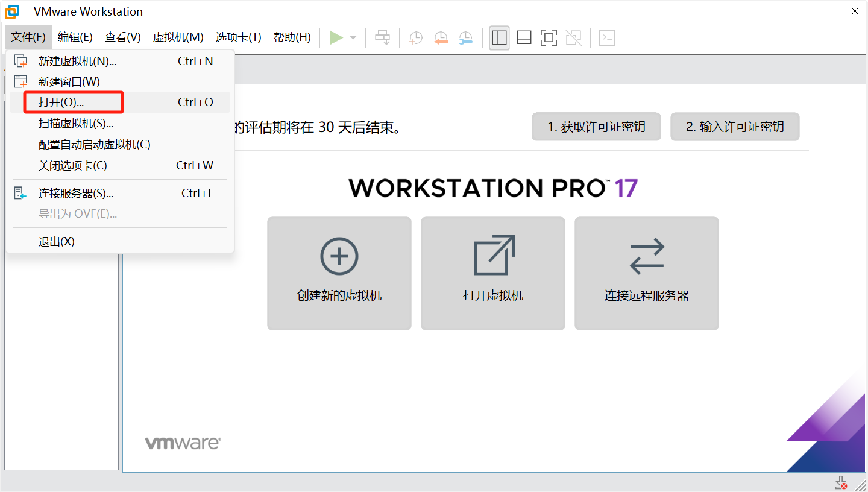Open the 虚拟机(M) menu
Viewport: 868px width, 492px height.
pyautogui.click(x=178, y=37)
